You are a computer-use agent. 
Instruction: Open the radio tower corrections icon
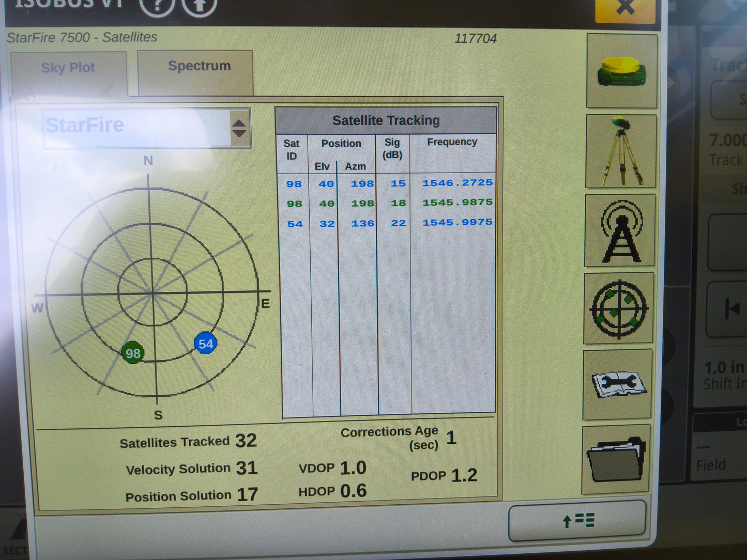click(x=620, y=230)
